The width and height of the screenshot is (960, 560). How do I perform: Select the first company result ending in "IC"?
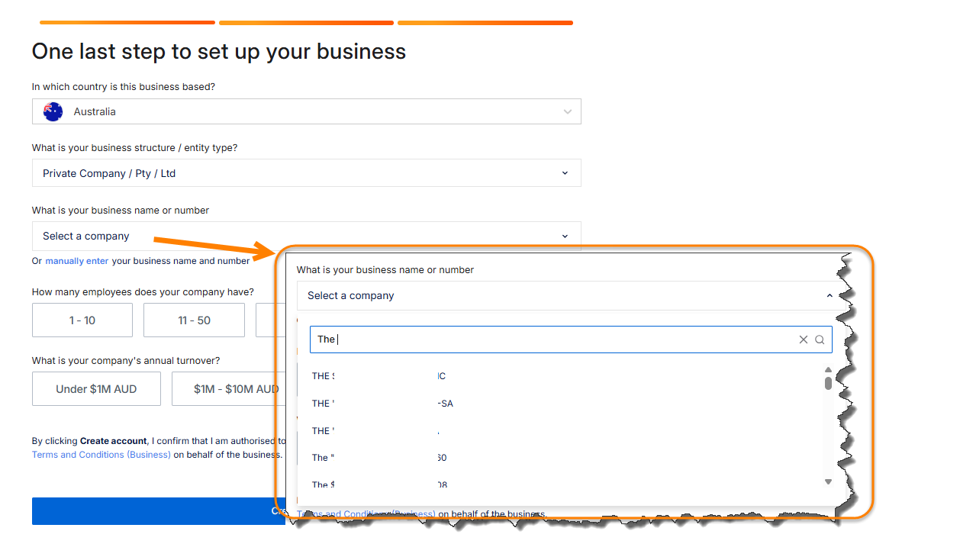pyautogui.click(x=379, y=376)
